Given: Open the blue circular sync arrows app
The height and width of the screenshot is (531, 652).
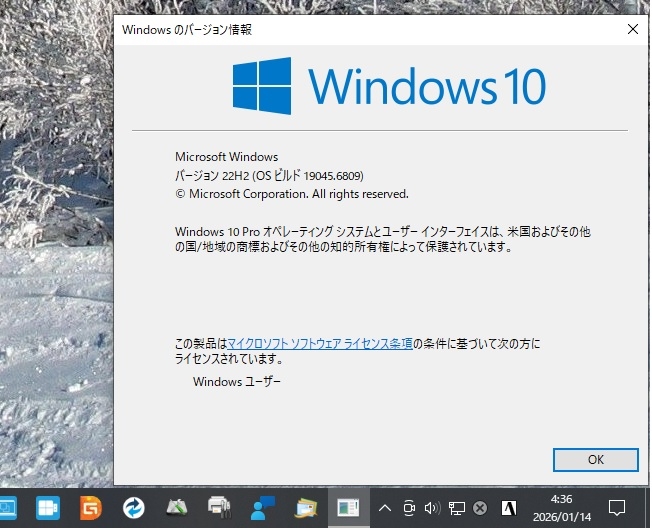Looking at the screenshot, I should [134, 508].
